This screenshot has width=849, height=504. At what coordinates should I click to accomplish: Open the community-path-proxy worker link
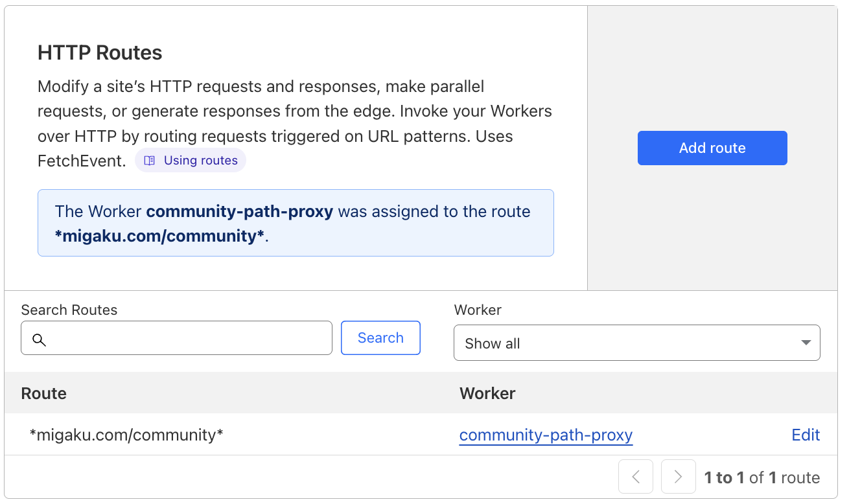pyautogui.click(x=546, y=435)
